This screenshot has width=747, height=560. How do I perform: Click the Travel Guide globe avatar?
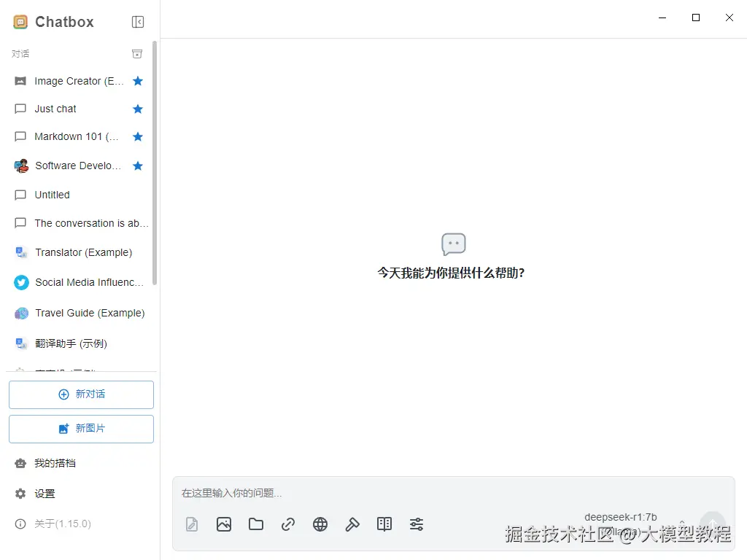tap(21, 314)
